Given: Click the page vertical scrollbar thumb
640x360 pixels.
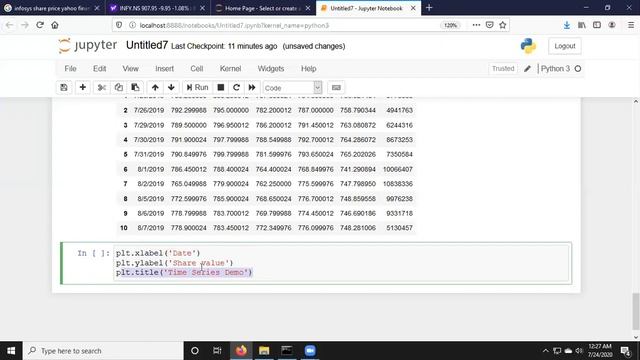Looking at the screenshot, I should pyautogui.click(x=636, y=311).
